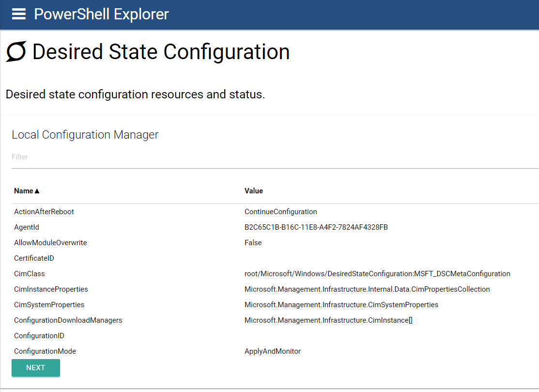Select the CimPropertiesCollection value text
The image size is (539, 392).
367,289
